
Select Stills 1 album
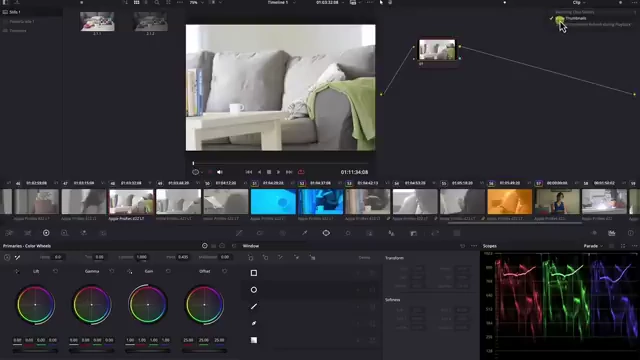coord(15,12)
